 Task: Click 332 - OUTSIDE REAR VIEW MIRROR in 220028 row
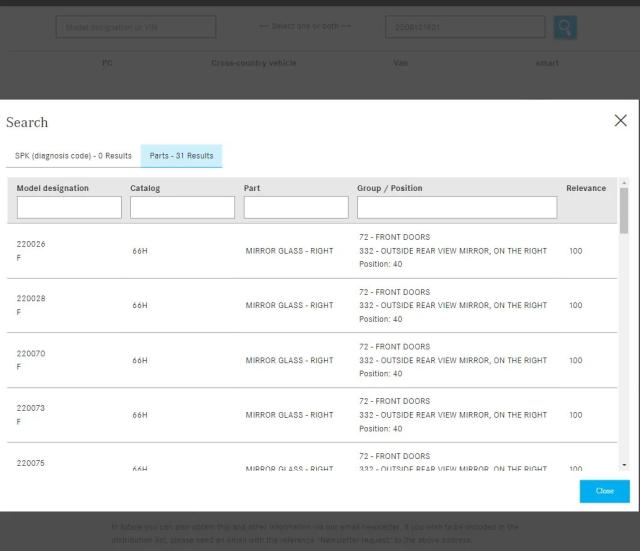coord(453,305)
